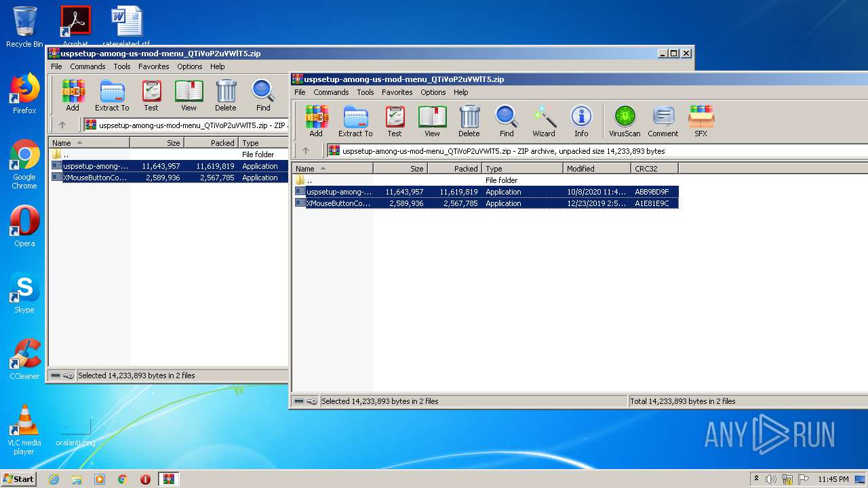Open Windows Start menu

tap(18, 479)
